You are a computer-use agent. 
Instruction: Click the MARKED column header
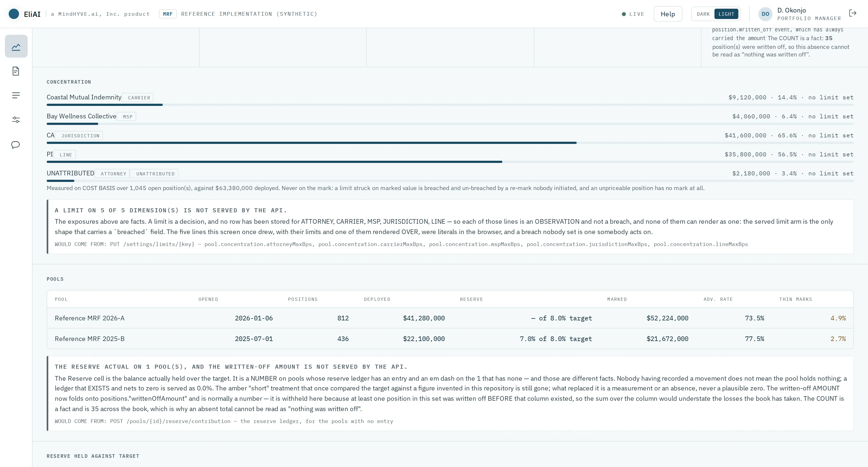point(617,299)
